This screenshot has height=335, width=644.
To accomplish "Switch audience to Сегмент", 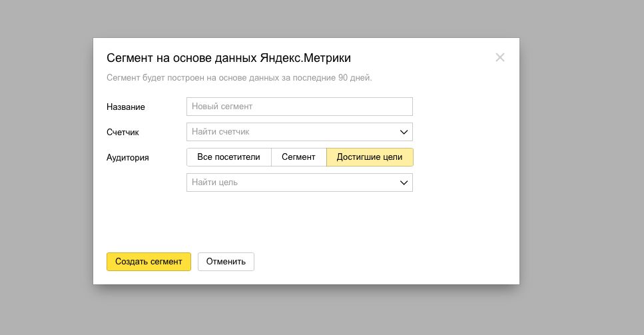I will click(x=298, y=157).
